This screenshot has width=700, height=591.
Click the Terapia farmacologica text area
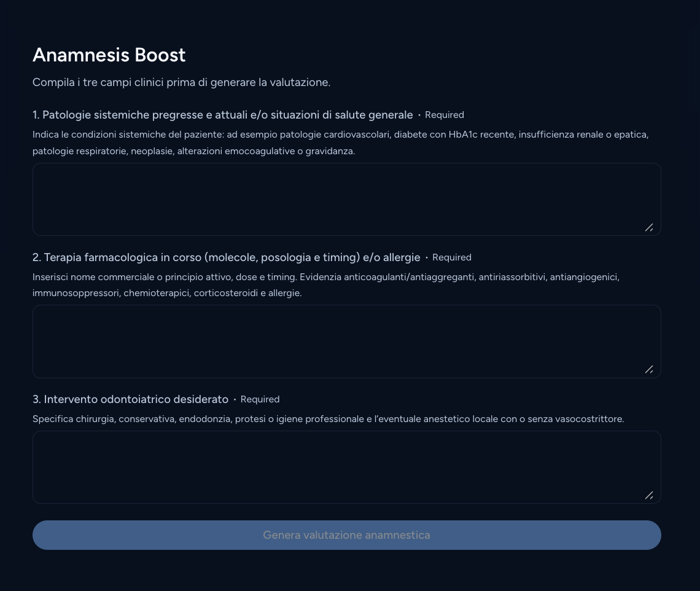[346, 342]
